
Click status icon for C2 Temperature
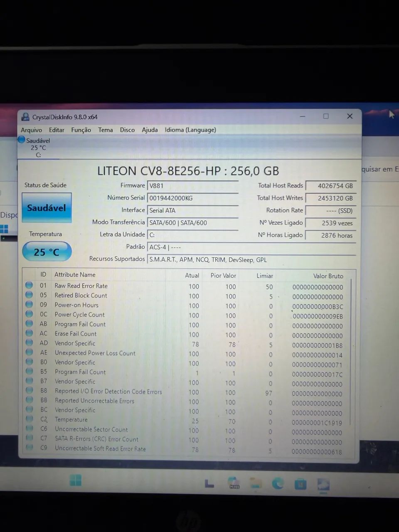click(x=29, y=419)
